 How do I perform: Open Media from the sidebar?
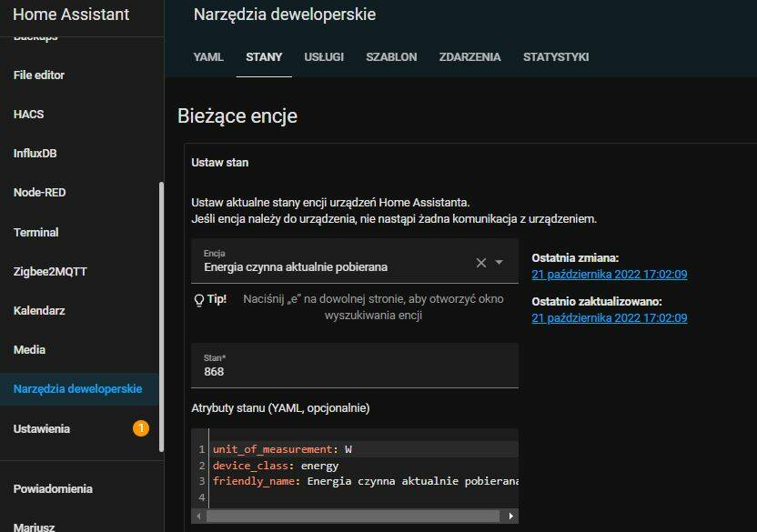coord(29,349)
